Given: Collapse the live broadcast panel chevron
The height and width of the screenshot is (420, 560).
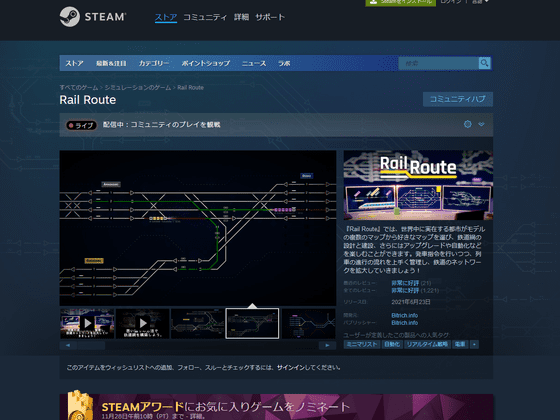Looking at the screenshot, I should point(481,124).
